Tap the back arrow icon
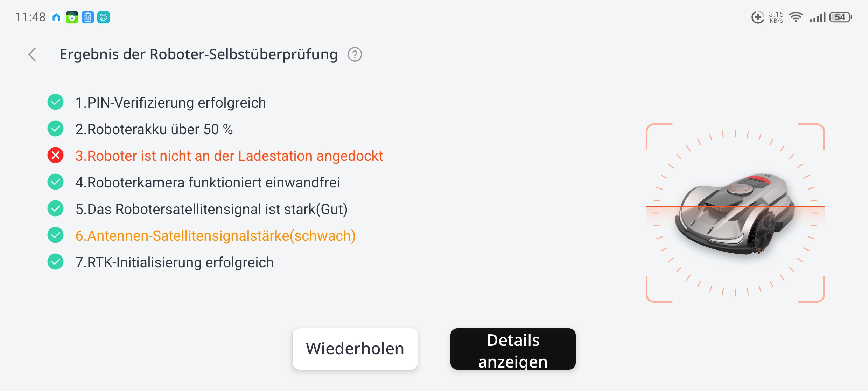The image size is (868, 391). [x=32, y=54]
